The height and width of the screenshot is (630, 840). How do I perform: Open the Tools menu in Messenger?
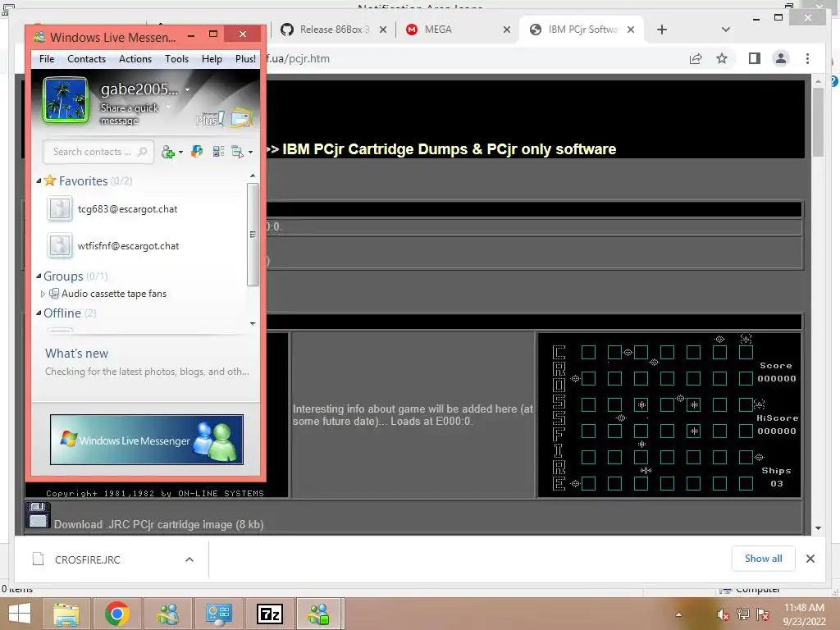coord(176,59)
